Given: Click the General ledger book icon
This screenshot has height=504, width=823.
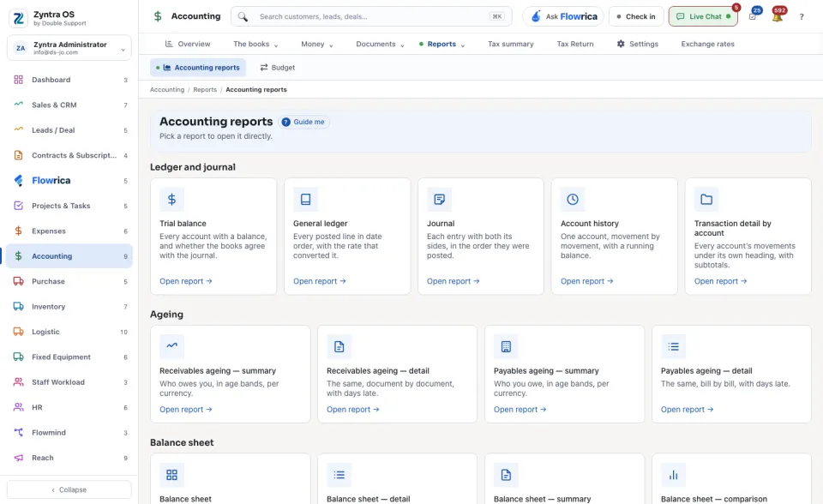Looking at the screenshot, I should [x=305, y=200].
